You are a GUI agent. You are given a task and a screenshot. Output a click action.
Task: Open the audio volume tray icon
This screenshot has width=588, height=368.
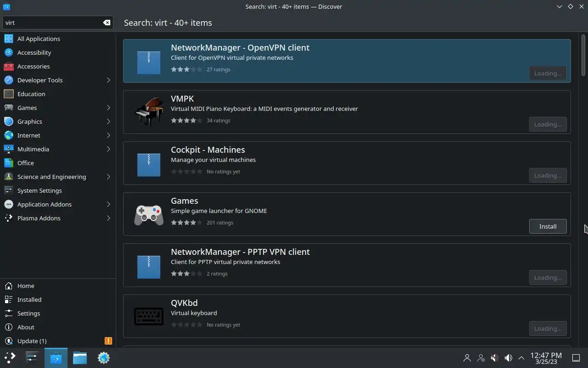pyautogui.click(x=508, y=358)
